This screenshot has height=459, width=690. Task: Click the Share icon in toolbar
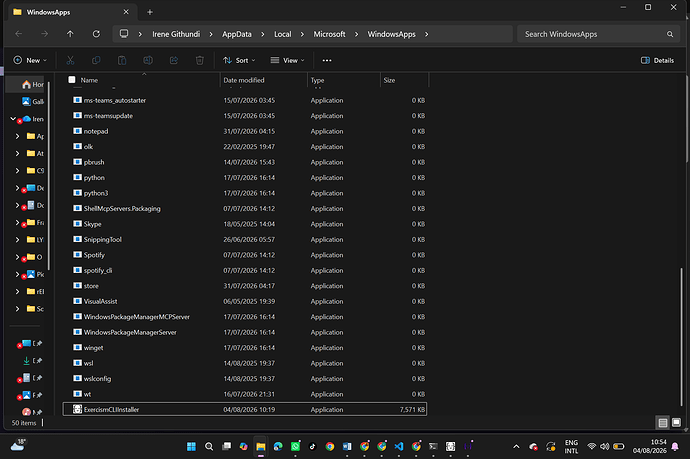(174, 60)
